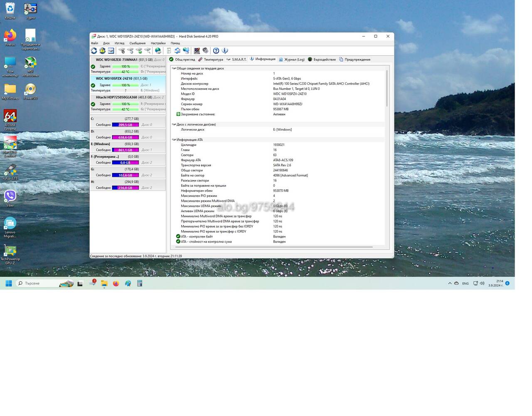Click H: free space bar 236,0 GB
The height and width of the screenshot is (416, 532).
126,188
